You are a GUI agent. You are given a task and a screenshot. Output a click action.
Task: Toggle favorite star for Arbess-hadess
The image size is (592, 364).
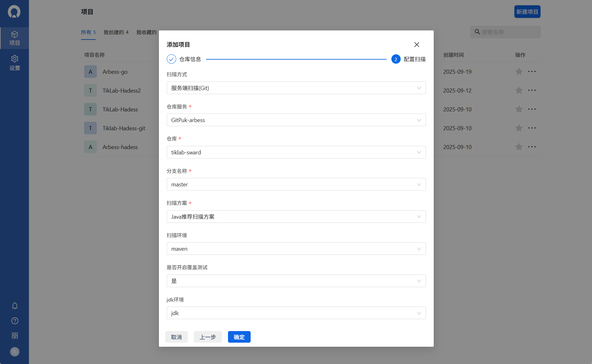pos(519,147)
